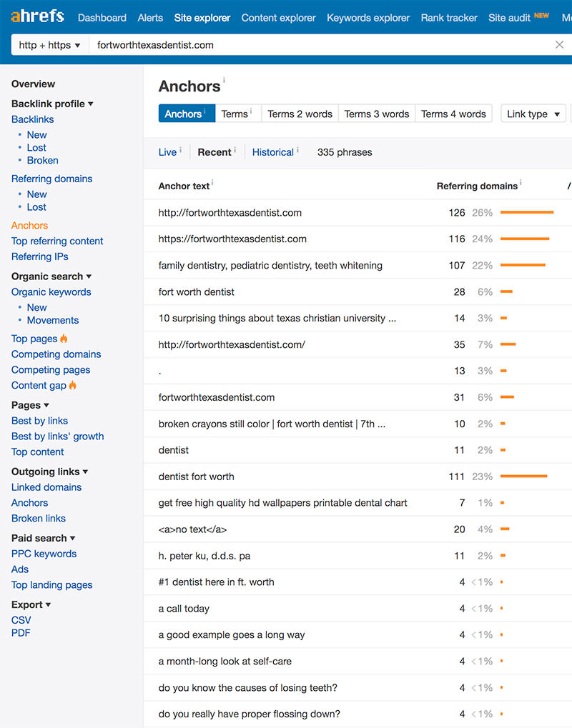The image size is (572, 728).
Task: Open Top landing pages
Action: coord(51,584)
